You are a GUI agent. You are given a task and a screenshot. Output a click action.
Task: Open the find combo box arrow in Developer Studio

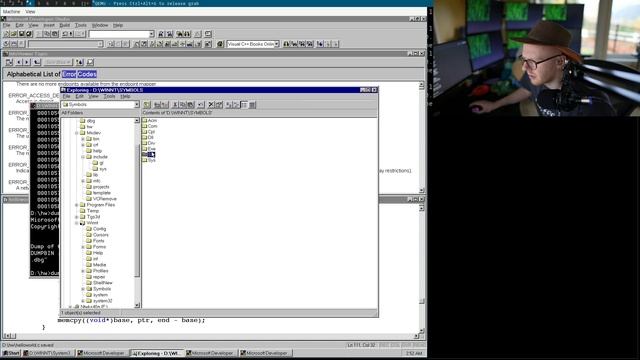(x=151, y=34)
